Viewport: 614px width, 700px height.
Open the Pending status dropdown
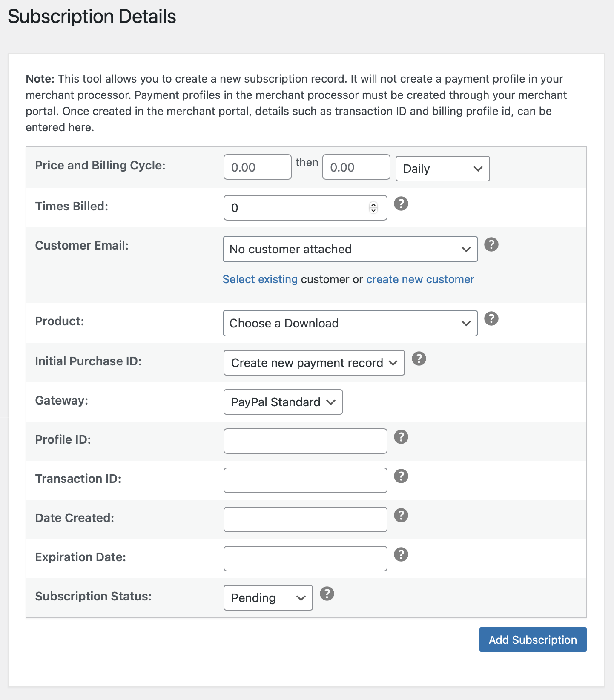pos(268,598)
